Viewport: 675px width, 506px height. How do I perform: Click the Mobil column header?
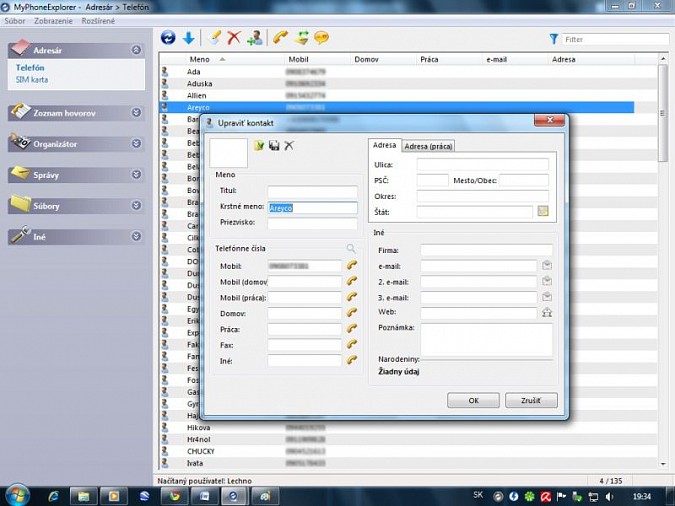[298, 59]
